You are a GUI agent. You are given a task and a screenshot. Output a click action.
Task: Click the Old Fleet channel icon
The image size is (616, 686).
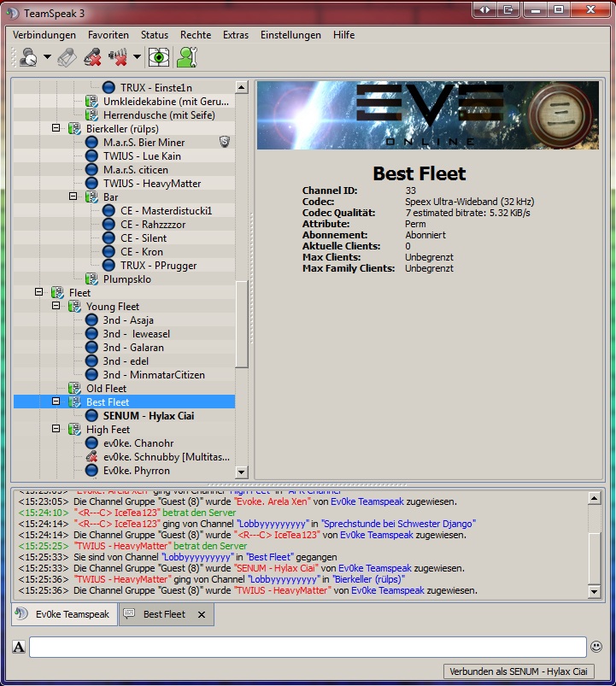point(74,389)
